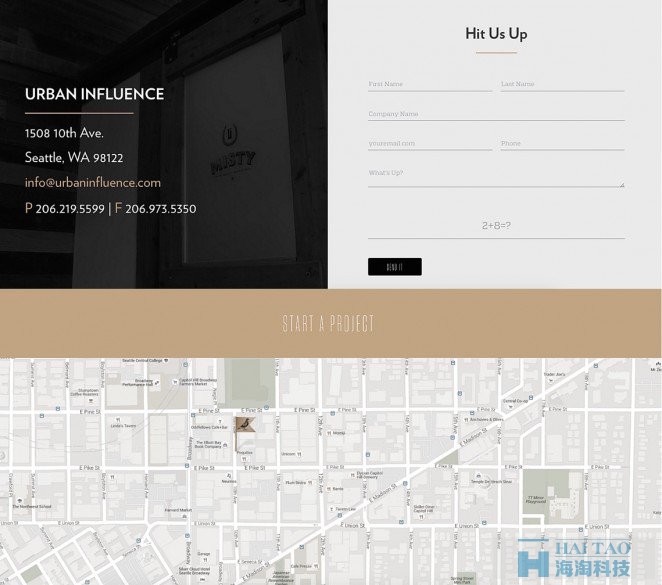
Task: Click the Seattle Central College icon
Action: click(166, 360)
